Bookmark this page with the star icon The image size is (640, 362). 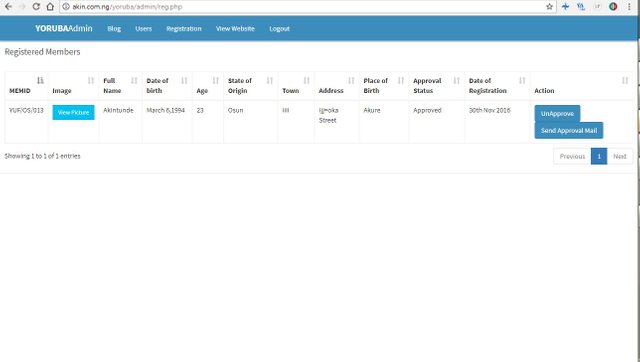point(549,7)
